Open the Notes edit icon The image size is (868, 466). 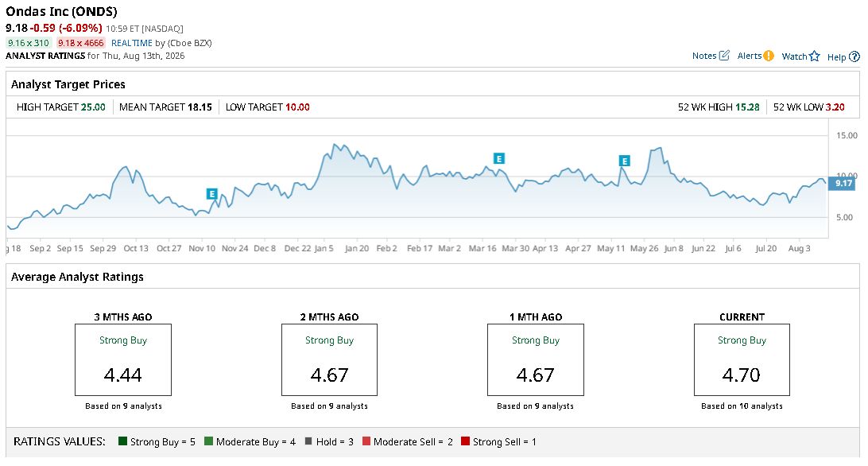724,56
